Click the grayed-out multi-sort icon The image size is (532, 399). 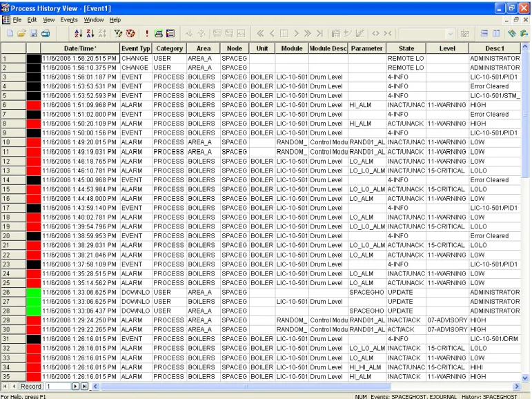[102, 33]
